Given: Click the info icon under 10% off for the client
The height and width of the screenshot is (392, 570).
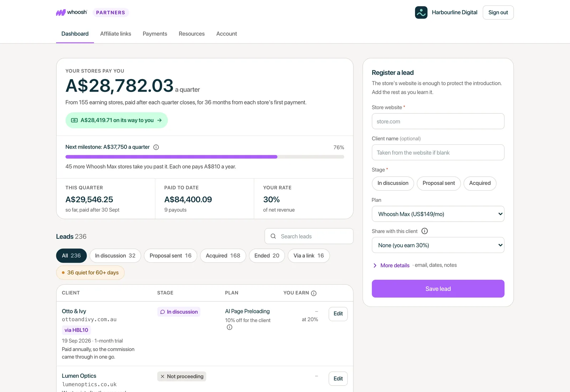Looking at the screenshot, I should [229, 327].
